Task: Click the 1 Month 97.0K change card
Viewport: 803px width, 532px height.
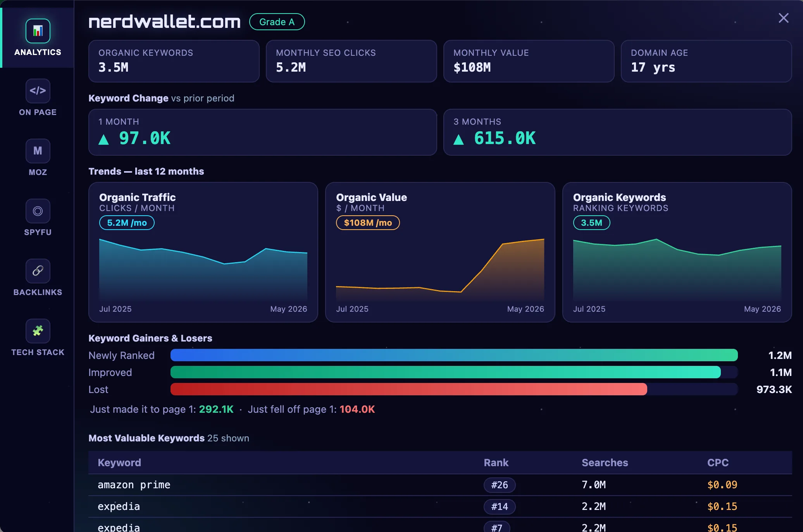Action: pos(263,132)
